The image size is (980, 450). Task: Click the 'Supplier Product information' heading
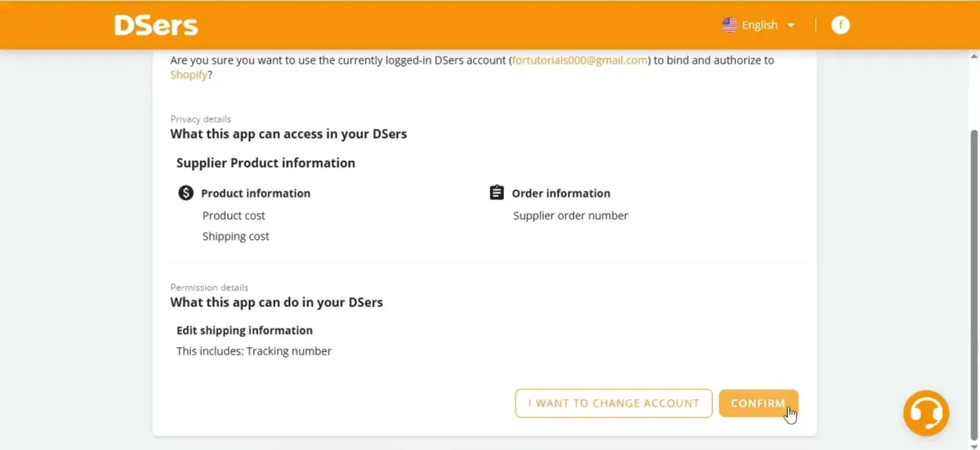pyautogui.click(x=265, y=163)
